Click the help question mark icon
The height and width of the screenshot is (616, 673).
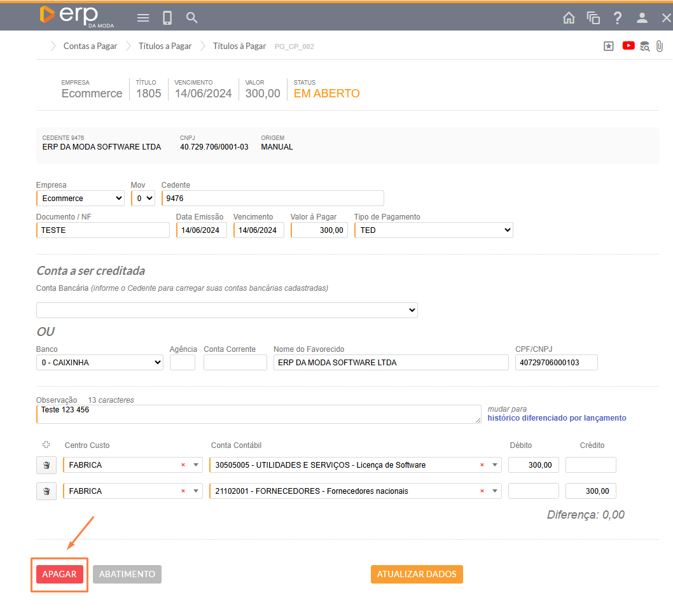point(617,18)
